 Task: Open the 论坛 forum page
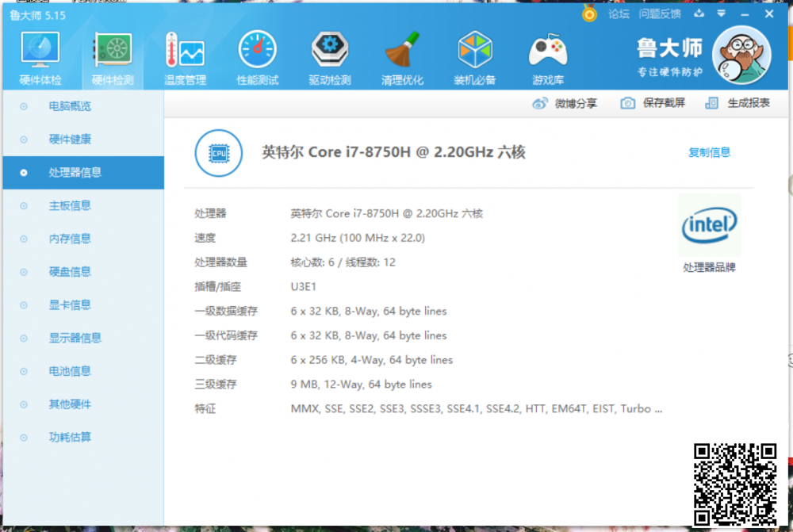[x=618, y=13]
